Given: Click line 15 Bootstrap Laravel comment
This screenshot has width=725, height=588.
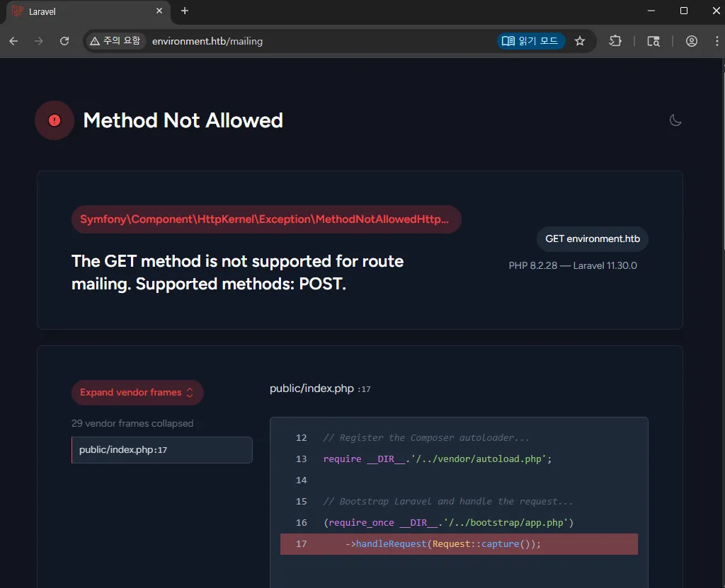Looking at the screenshot, I should pos(447,502).
